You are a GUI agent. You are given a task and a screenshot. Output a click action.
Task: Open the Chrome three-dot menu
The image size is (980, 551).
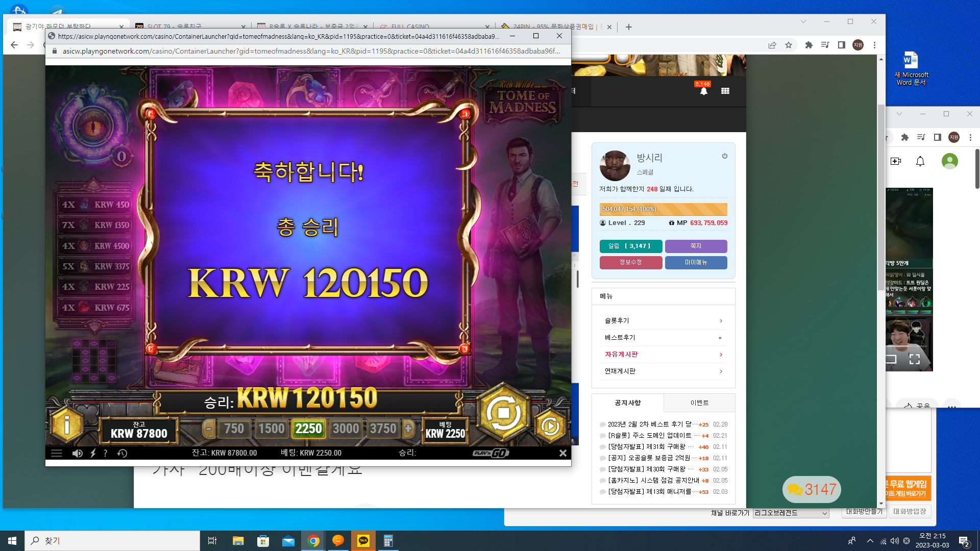coord(874,45)
